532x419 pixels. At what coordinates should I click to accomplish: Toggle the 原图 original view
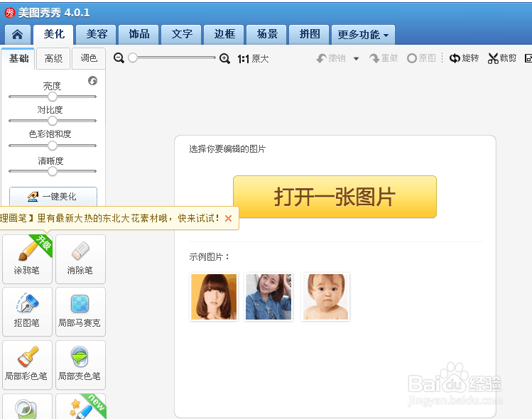click(x=421, y=58)
